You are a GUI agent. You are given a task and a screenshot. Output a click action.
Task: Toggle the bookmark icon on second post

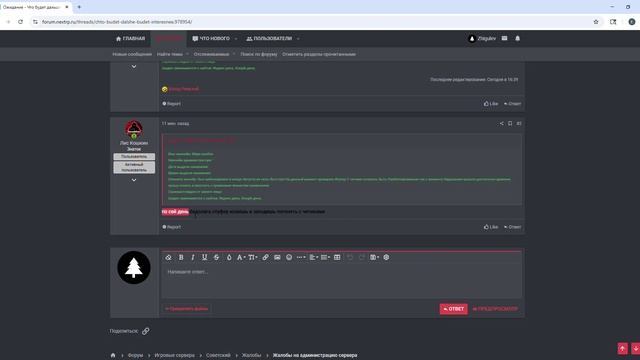[510, 124]
